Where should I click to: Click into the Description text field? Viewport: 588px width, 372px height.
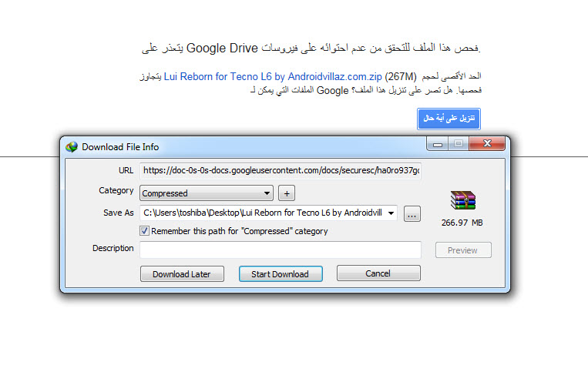pyautogui.click(x=281, y=250)
